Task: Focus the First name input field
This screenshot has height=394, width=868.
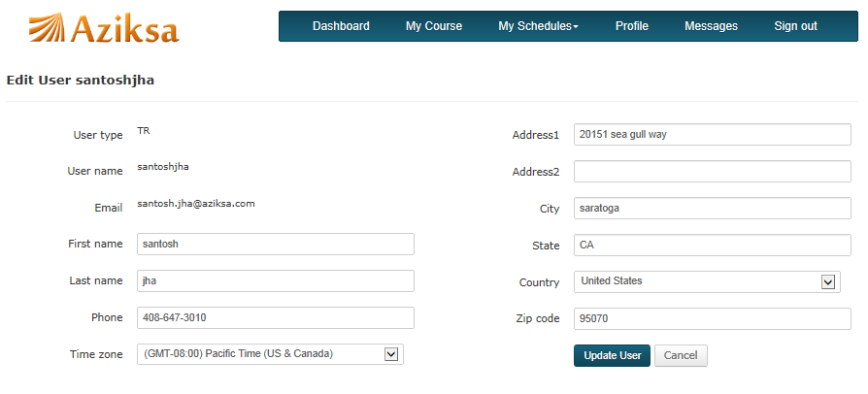Action: click(x=276, y=244)
